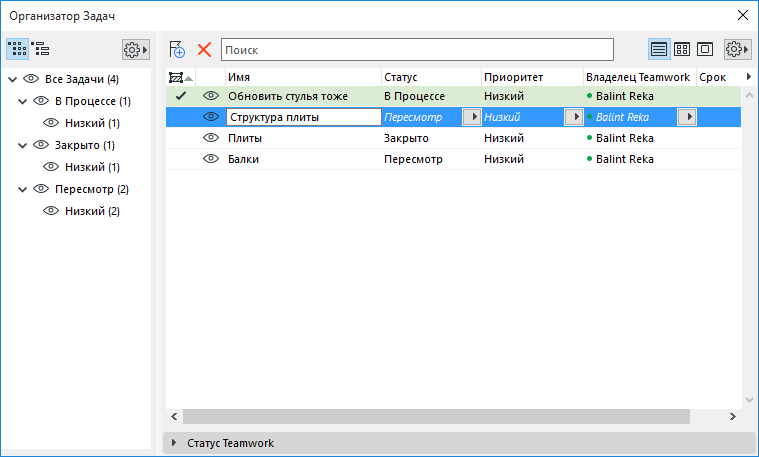The width and height of the screenshot is (759, 457).
Task: Sort by the Статус column header
Action: click(x=431, y=77)
